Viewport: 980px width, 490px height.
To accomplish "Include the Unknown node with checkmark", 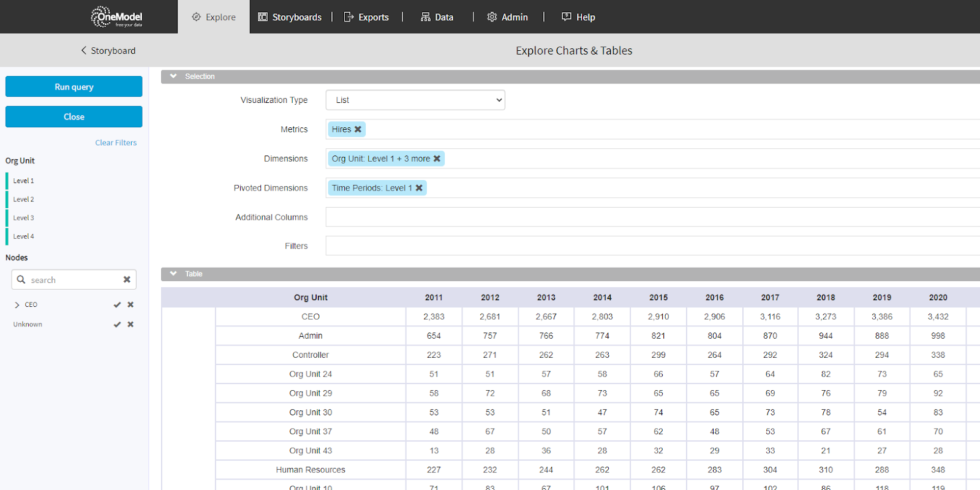I will coord(117,324).
